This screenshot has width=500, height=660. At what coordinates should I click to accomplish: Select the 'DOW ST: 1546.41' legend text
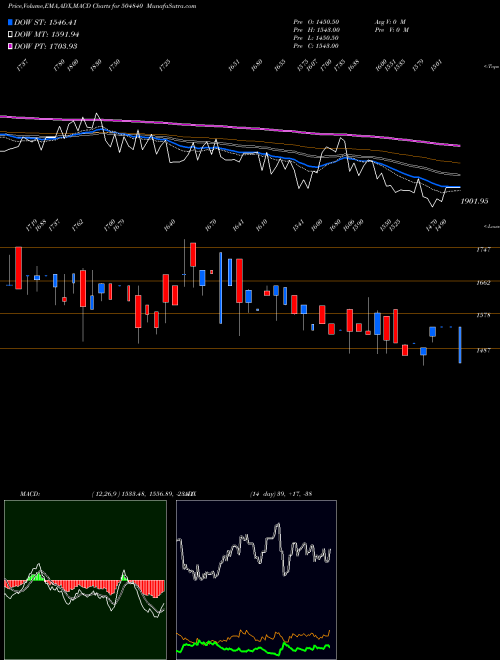pos(45,22)
